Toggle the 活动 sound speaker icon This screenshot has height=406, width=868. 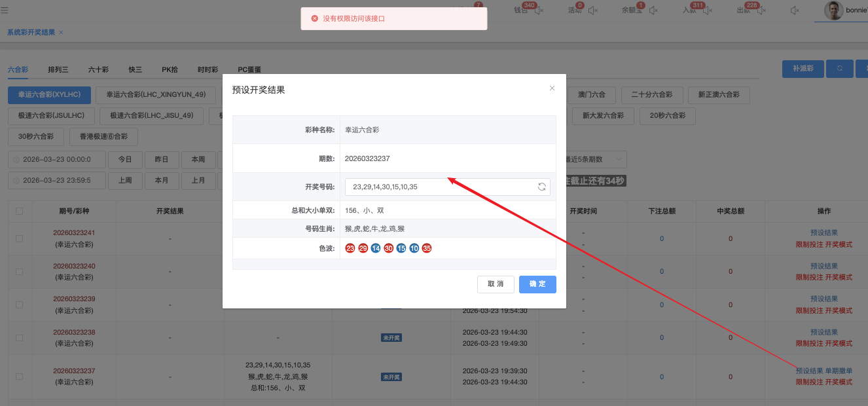click(593, 10)
